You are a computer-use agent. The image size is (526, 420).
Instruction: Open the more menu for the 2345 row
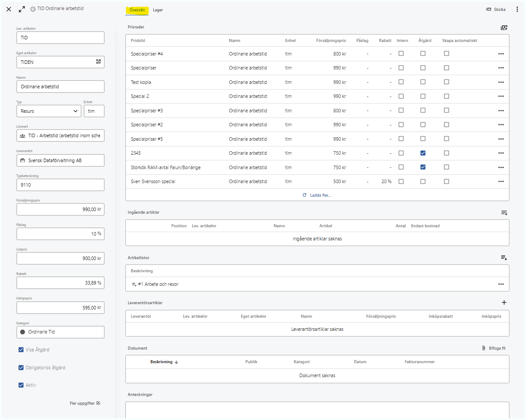point(501,153)
